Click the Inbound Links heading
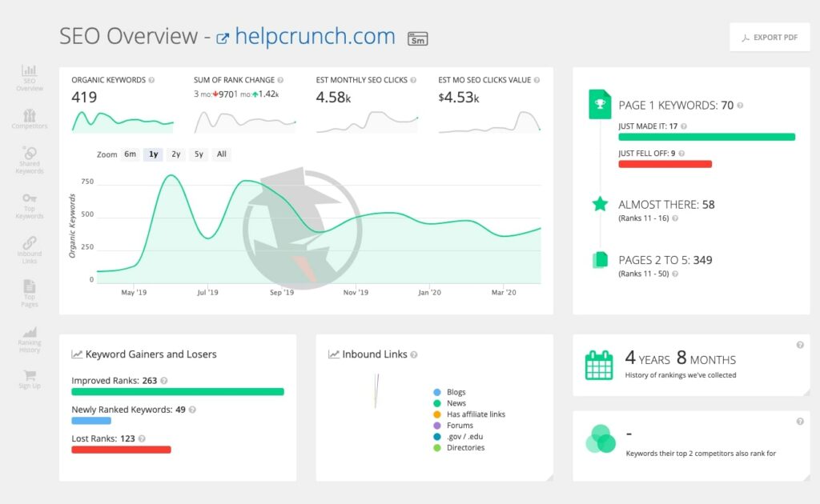820x504 pixels. pyautogui.click(x=375, y=354)
